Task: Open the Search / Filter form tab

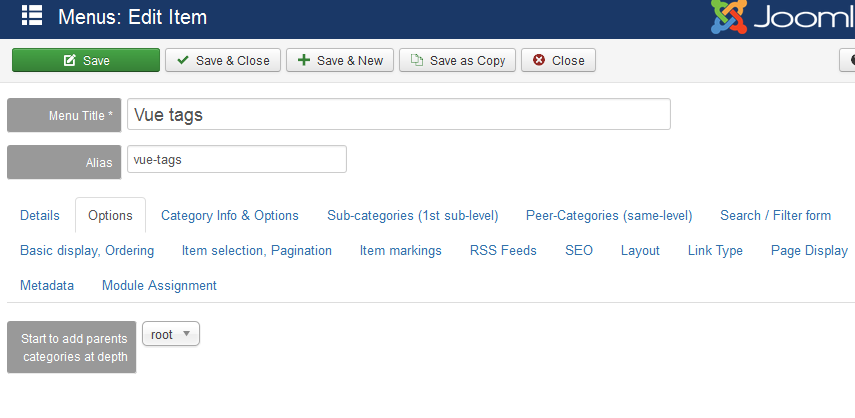Action: point(775,215)
